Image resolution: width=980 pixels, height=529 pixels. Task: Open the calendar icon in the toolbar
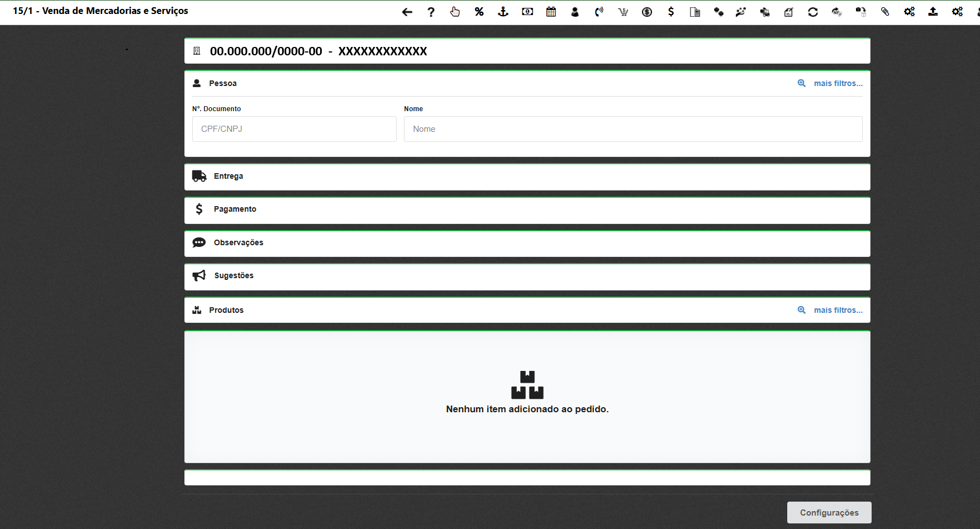[x=551, y=12]
